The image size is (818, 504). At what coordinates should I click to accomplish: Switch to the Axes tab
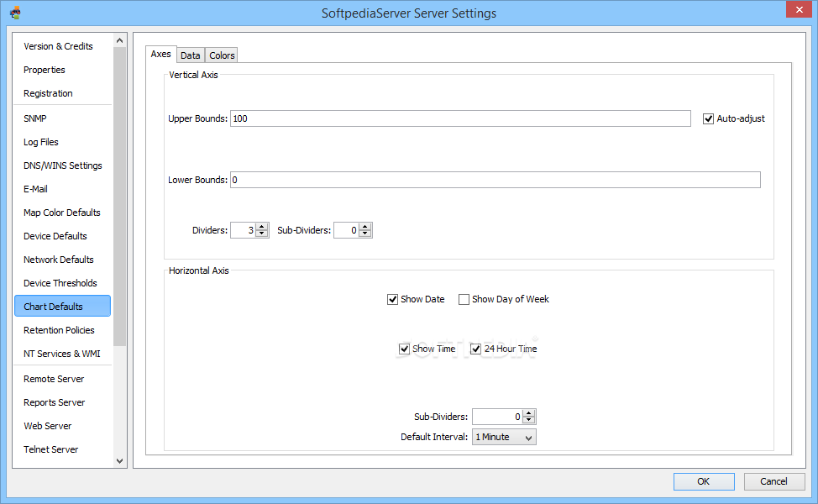pyautogui.click(x=160, y=54)
